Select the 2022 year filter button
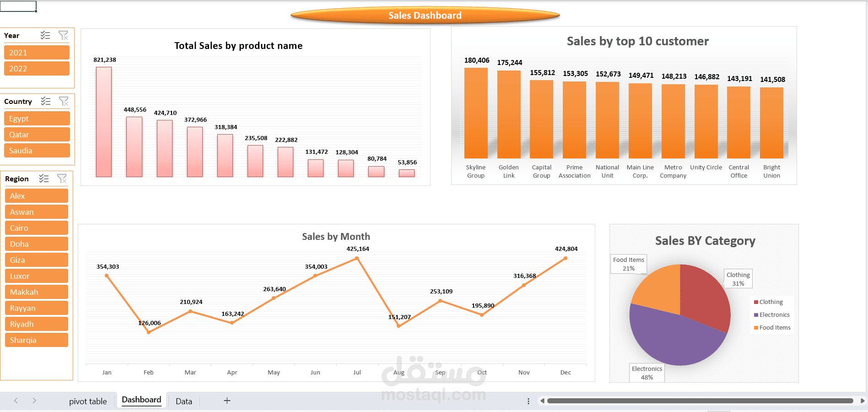This screenshot has height=412, width=868. coord(37,68)
